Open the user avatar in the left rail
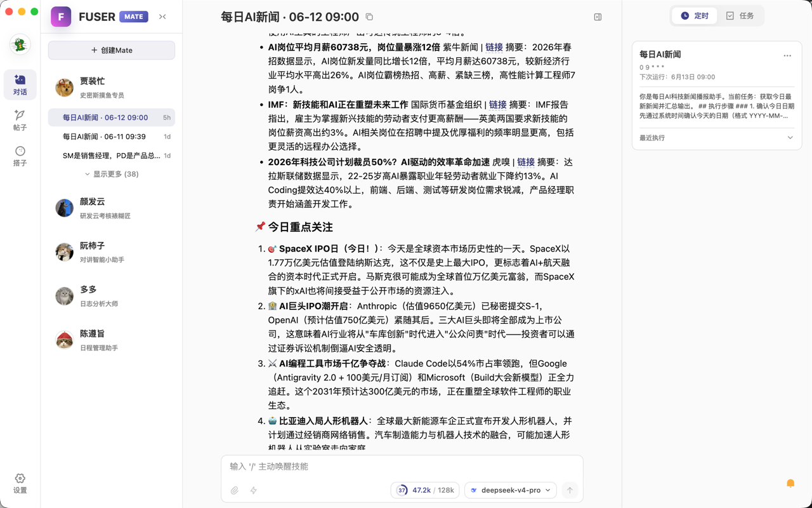812x508 pixels. pyautogui.click(x=20, y=44)
